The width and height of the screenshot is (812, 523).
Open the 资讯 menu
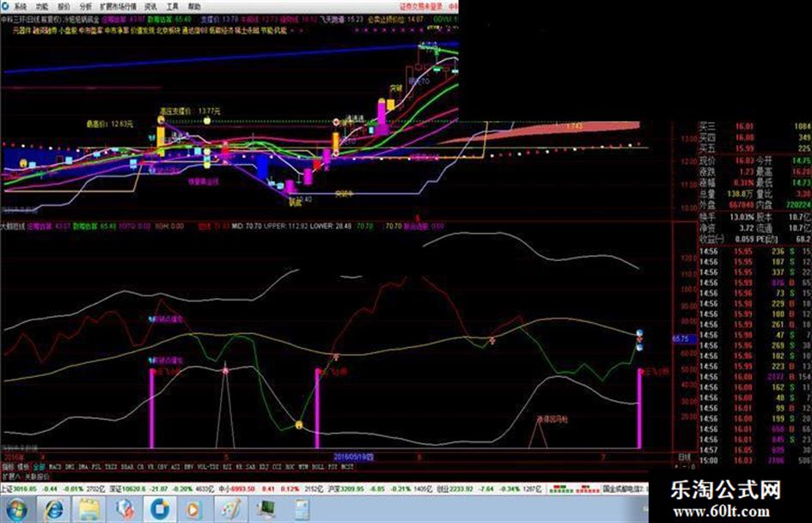point(150,7)
